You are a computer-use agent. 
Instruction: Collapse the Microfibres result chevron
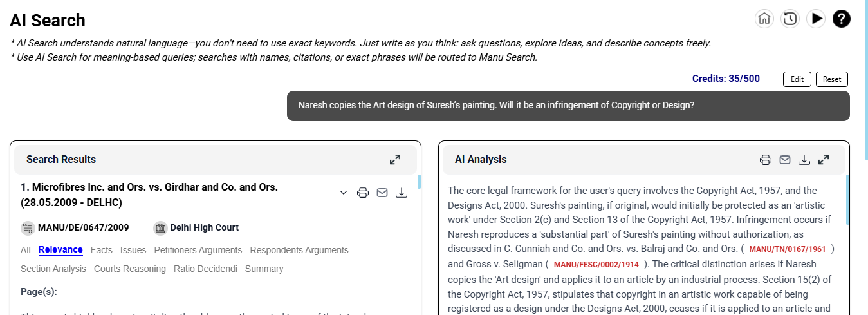344,193
